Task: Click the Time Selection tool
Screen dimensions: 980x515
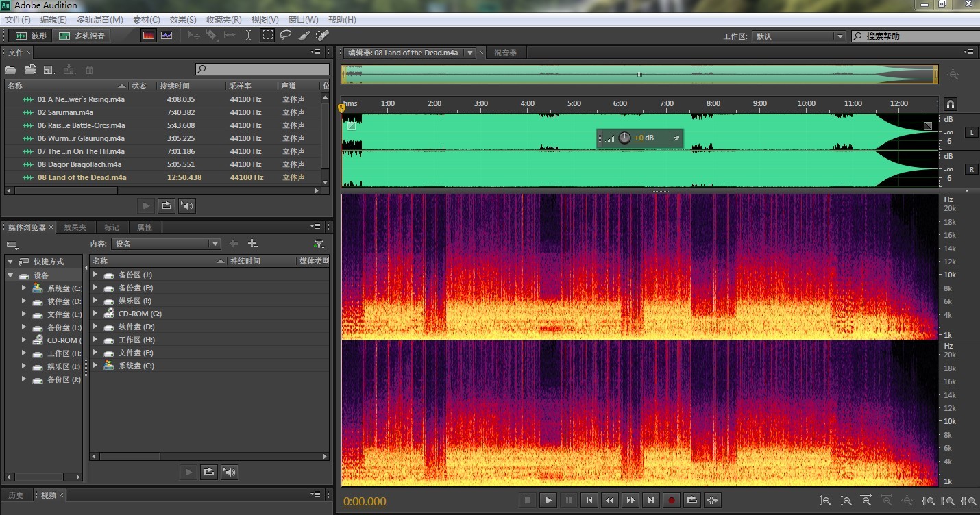Action: pos(248,36)
